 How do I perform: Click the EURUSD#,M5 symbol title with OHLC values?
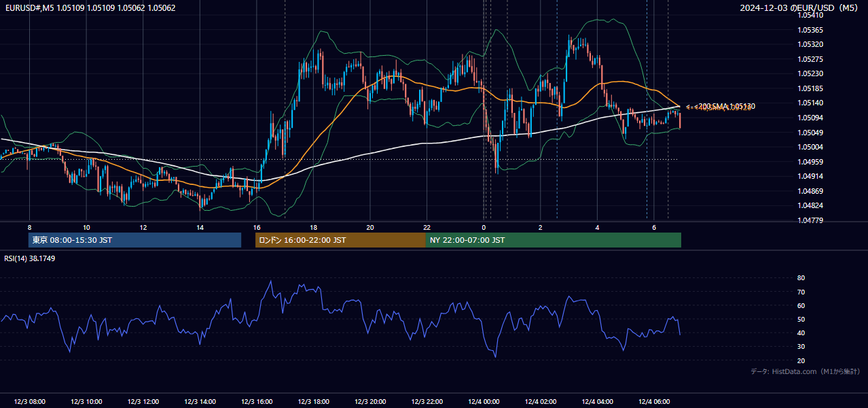90,8
